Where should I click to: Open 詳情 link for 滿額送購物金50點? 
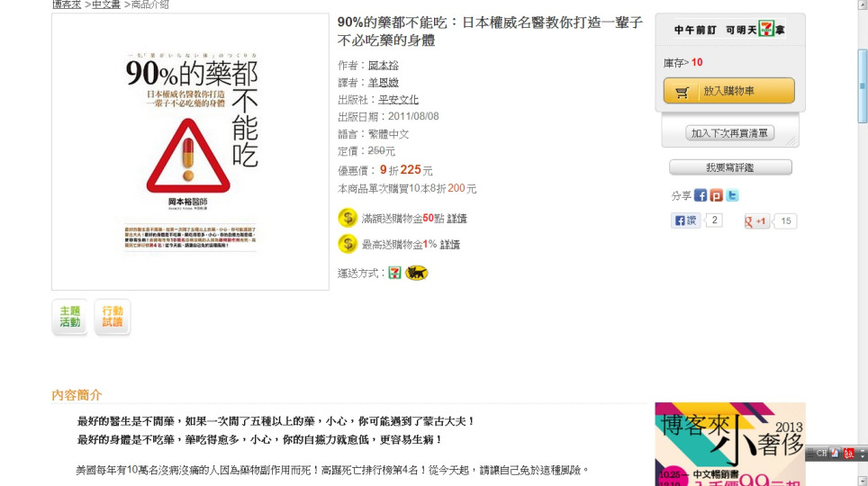(x=457, y=219)
